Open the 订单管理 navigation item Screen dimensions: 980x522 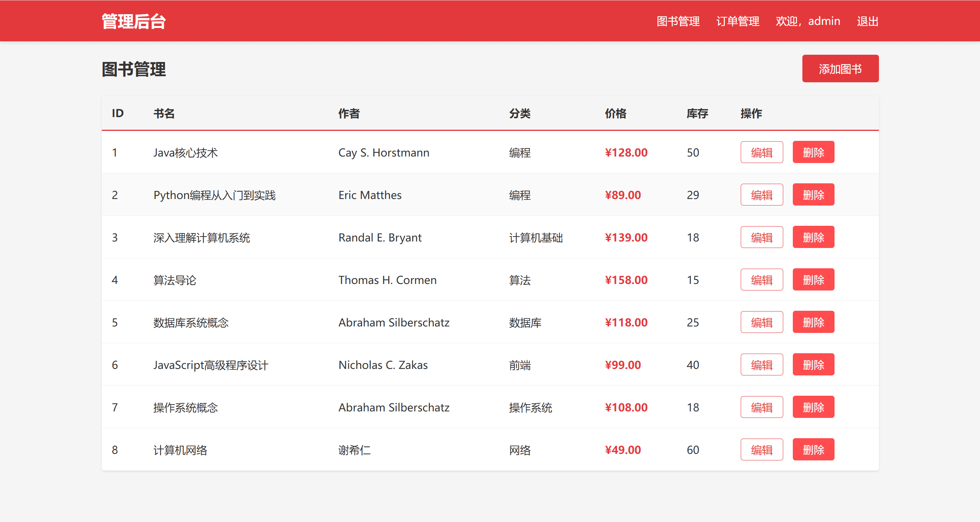(738, 21)
